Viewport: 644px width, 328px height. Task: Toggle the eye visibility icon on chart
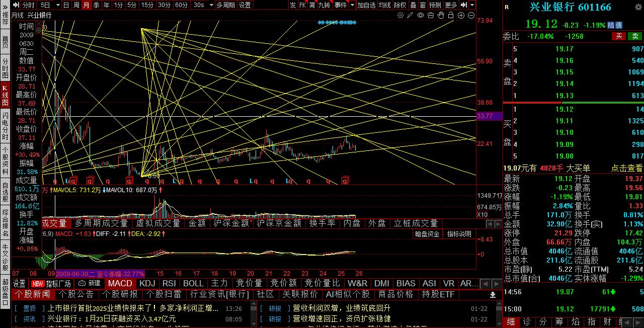421,15
